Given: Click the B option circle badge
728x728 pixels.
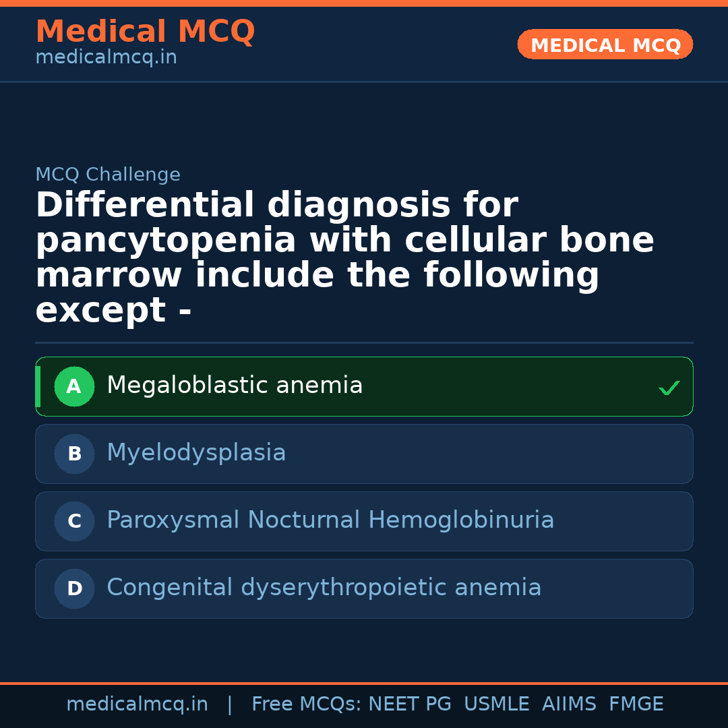Looking at the screenshot, I should point(74,454).
